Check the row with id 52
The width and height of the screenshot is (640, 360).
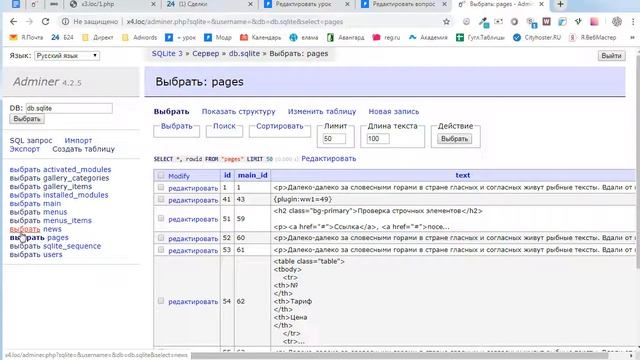pyautogui.click(x=161, y=238)
